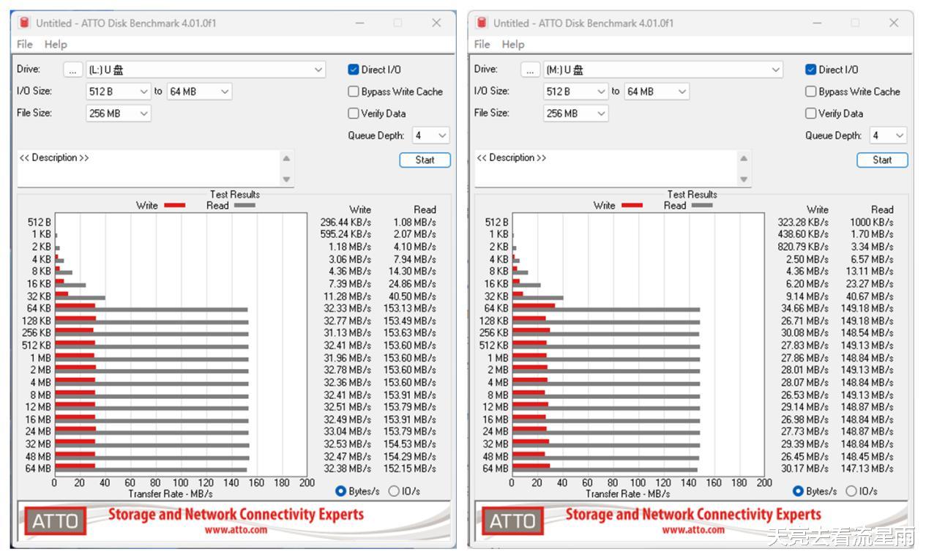
Task: Enable Bypass Write Cache in the M: drive window
Action: click(x=810, y=92)
